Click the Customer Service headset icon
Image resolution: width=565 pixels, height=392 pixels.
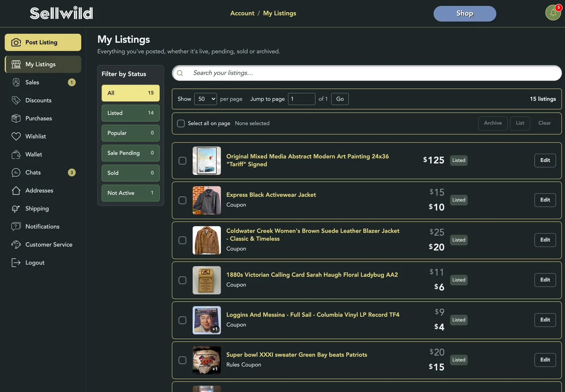(16, 245)
